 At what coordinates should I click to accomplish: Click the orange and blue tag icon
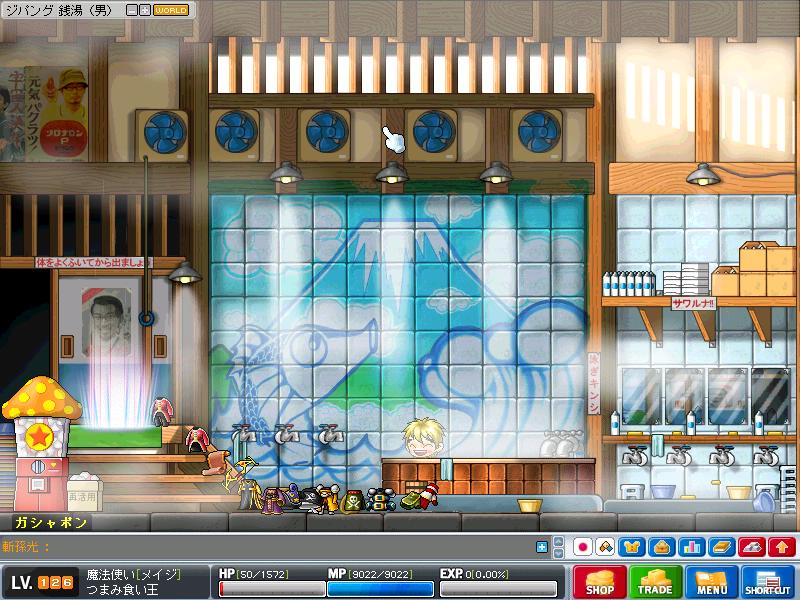point(605,547)
